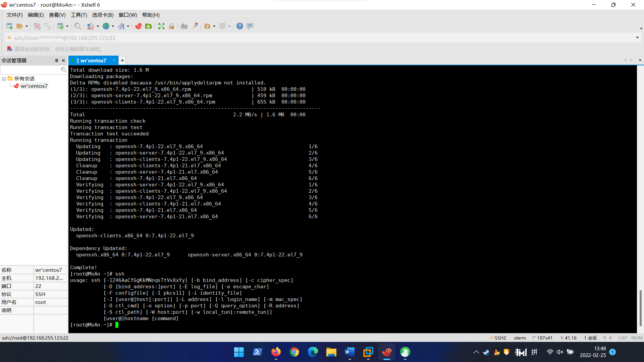Click the highlighter marker icon
Viewport: 644px width, 362px height.
tap(195, 26)
